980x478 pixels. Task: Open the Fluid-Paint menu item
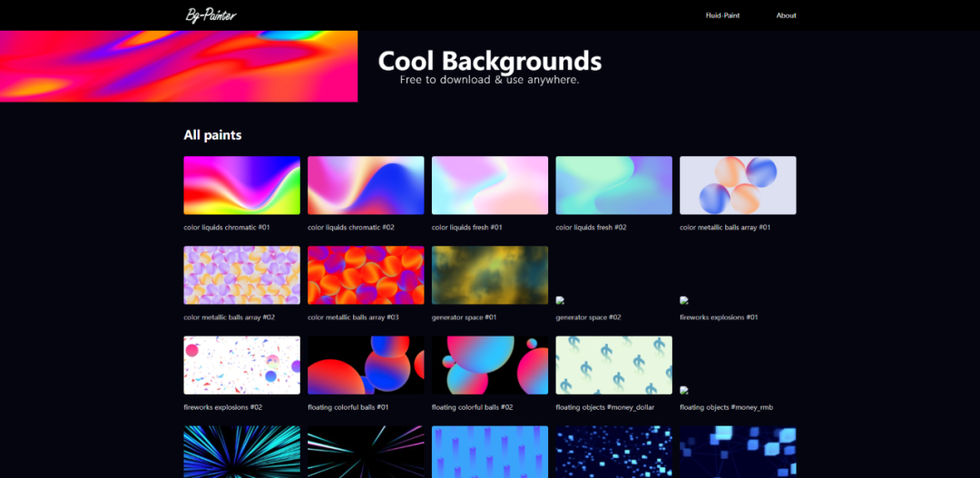click(x=722, y=15)
